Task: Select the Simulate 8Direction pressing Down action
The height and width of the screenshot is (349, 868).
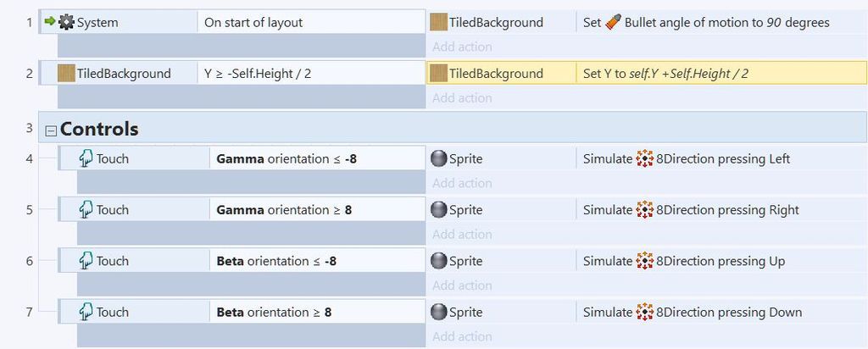Action: (x=722, y=312)
